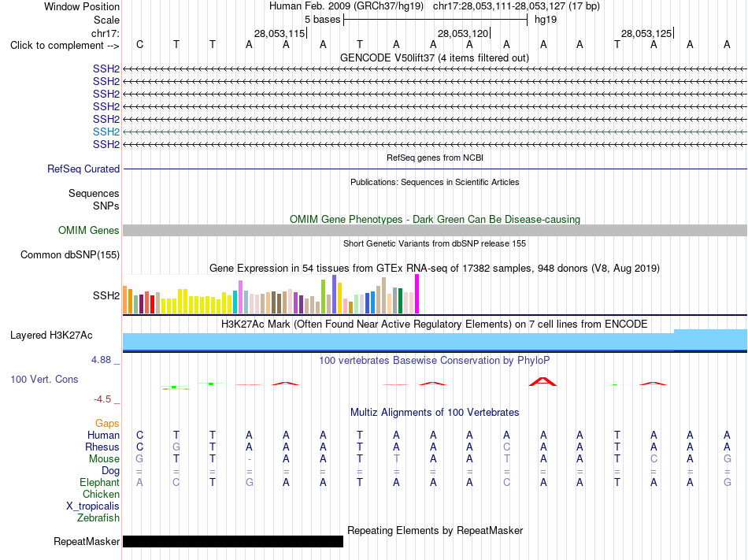Click the Layered H3K27Ac track label
The width and height of the screenshot is (748, 560).
pos(51,336)
